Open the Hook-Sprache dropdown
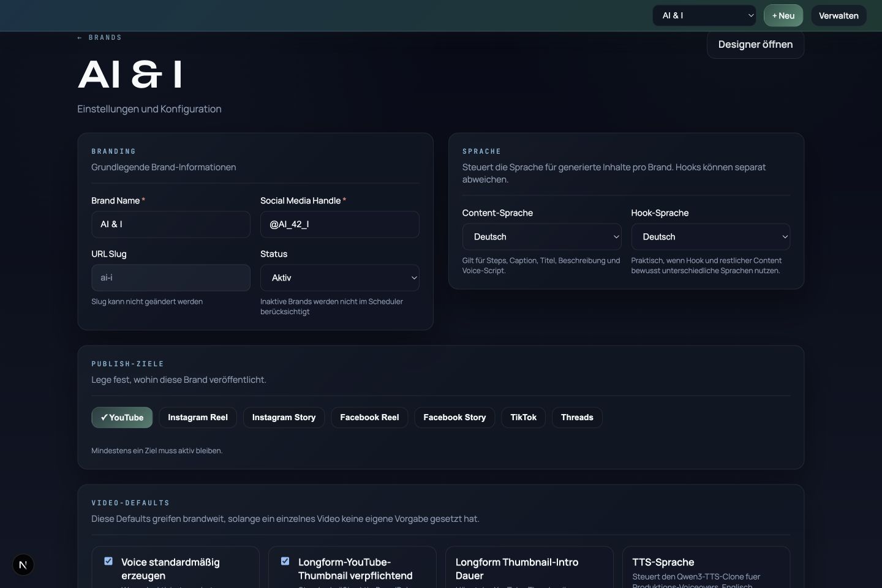The height and width of the screenshot is (588, 882). point(710,236)
